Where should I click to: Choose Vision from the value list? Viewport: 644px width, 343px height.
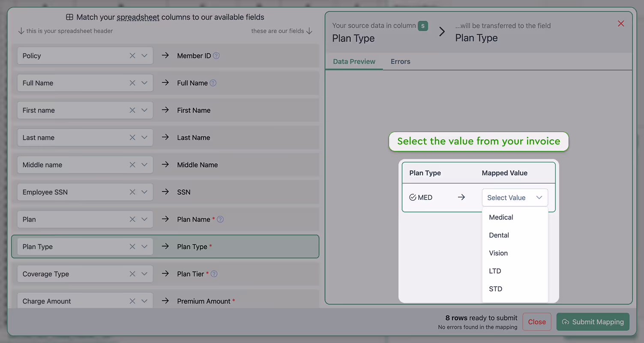point(515,253)
